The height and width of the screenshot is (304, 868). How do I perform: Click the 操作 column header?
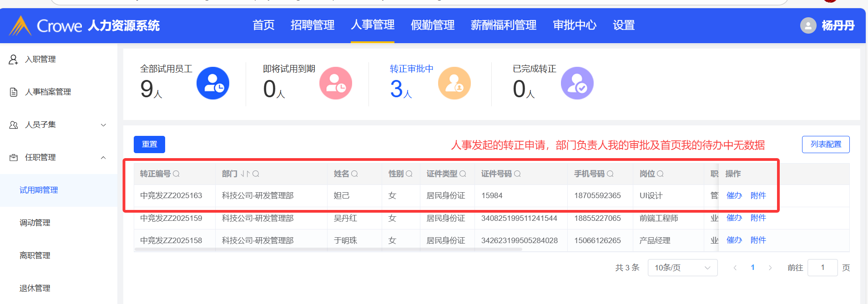click(x=733, y=174)
